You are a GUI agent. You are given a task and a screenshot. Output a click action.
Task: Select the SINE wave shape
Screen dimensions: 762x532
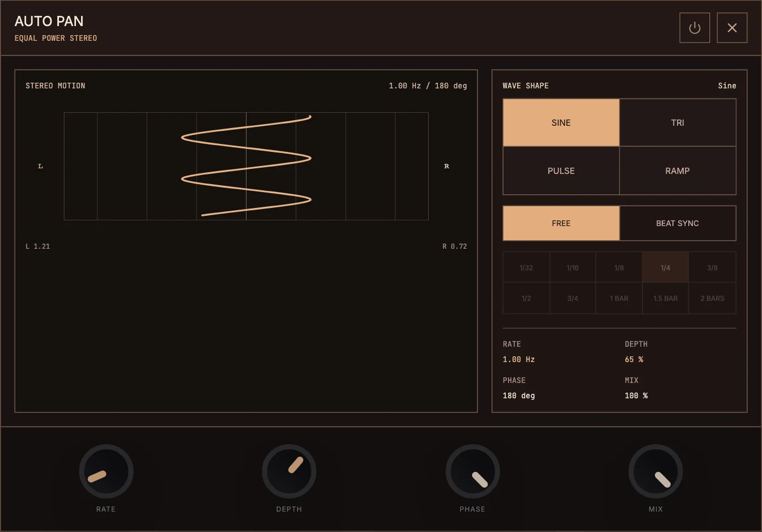tap(561, 122)
